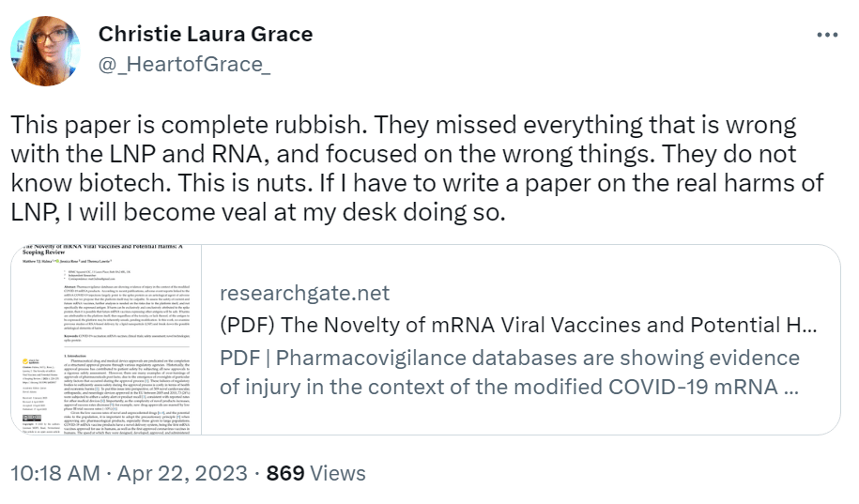Click the Citation block in the preview's left margin
The width and height of the screenshot is (859, 504).
[x=36, y=372]
